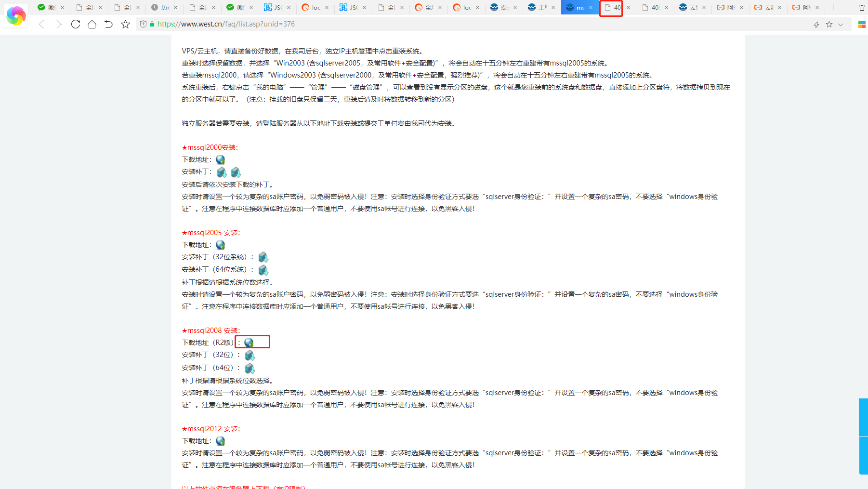Click the browser's colorful pinwheel logo

coord(16,16)
